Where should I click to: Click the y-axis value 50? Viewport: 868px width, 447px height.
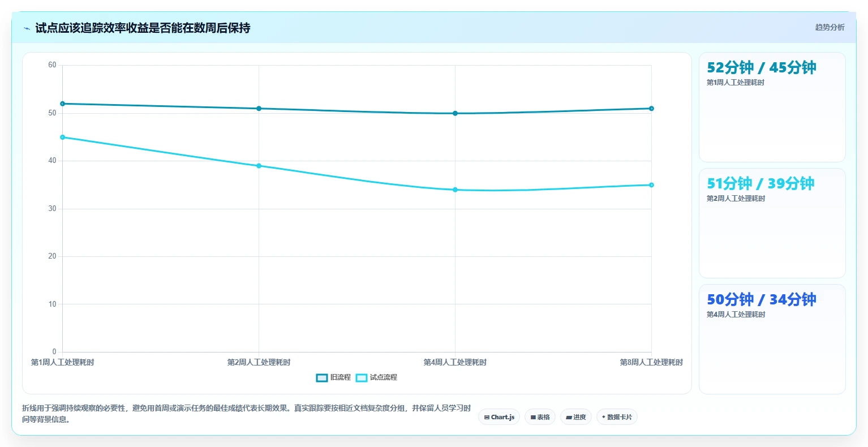point(52,113)
